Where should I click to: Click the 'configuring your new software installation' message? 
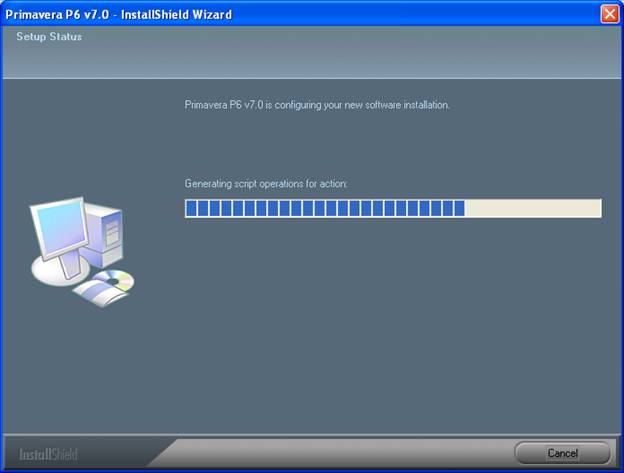click(x=317, y=105)
